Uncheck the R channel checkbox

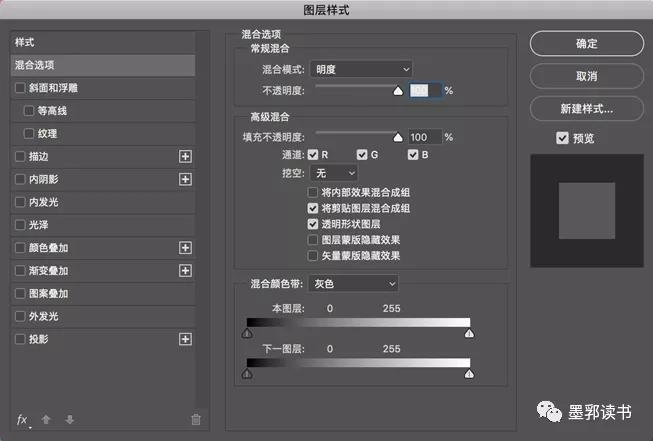[313, 155]
